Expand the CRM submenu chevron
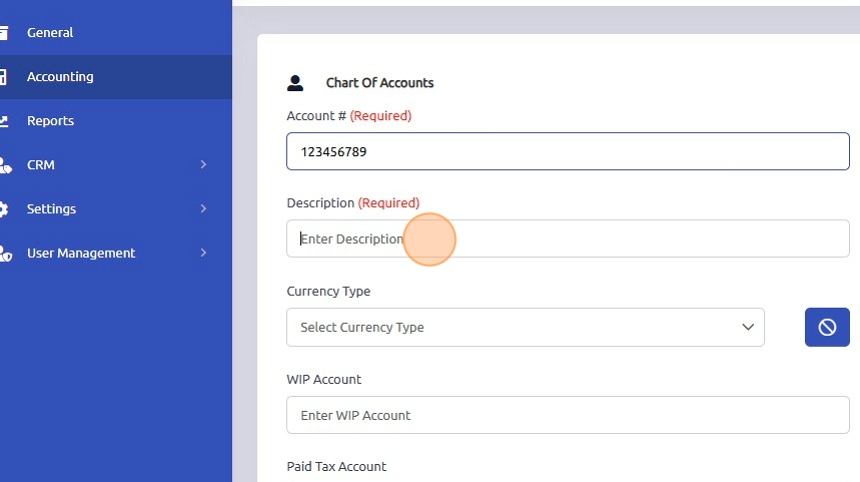This screenshot has width=860, height=482. 203,165
